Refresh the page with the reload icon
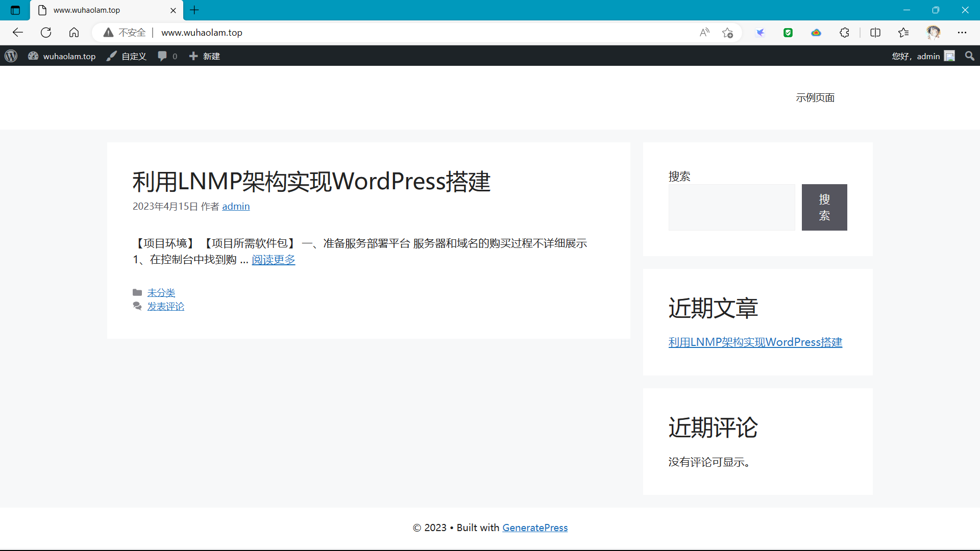 point(46,33)
